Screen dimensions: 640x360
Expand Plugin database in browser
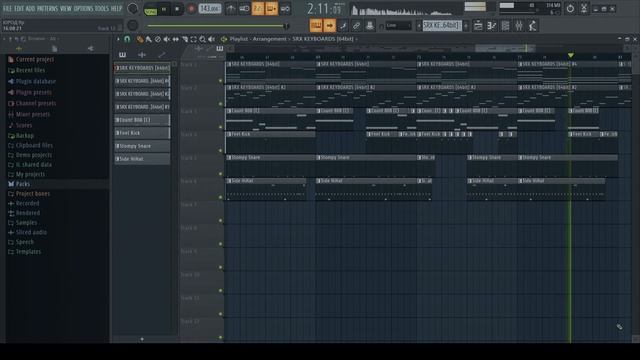(x=32, y=81)
